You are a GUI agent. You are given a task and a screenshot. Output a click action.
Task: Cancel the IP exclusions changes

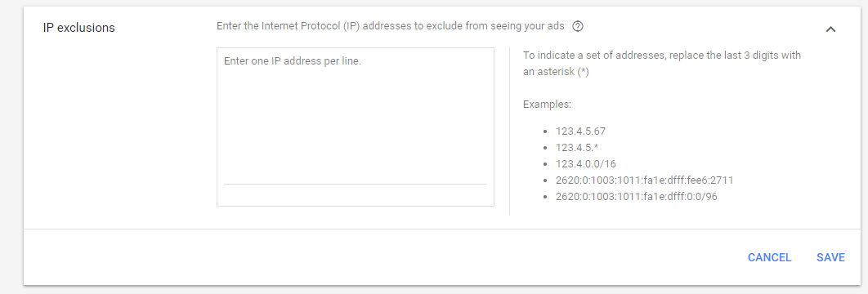click(x=769, y=257)
